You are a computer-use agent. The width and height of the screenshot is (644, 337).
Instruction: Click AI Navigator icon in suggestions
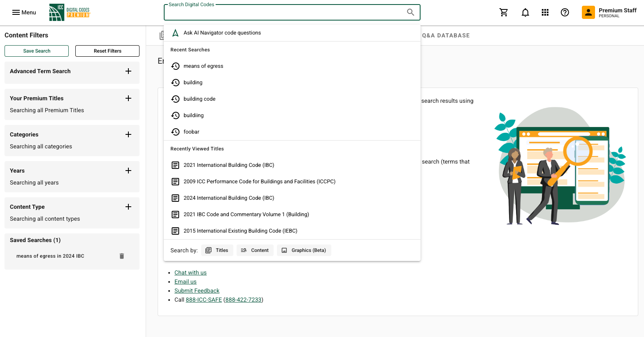click(x=175, y=33)
